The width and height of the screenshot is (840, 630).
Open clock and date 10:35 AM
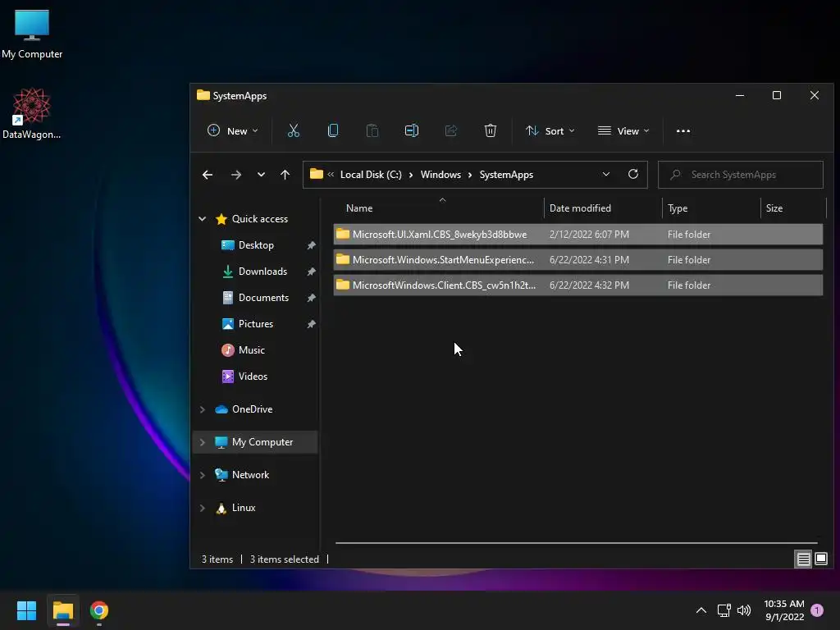(784, 610)
